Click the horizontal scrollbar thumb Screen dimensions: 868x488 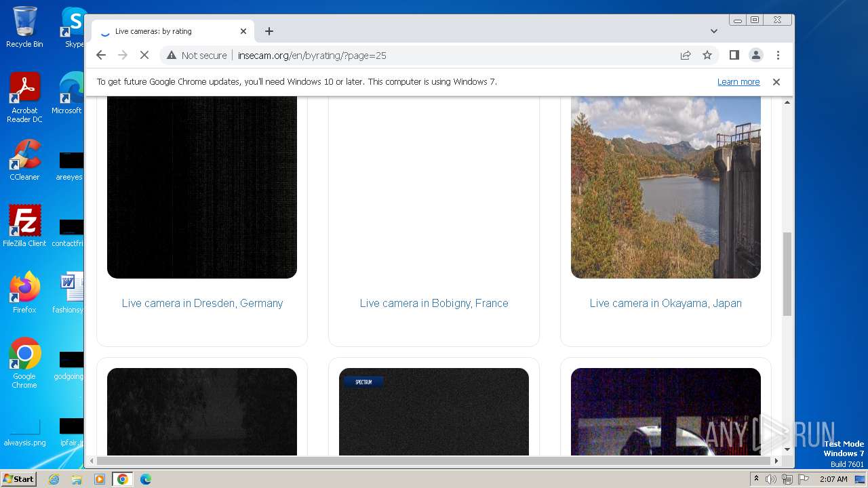pos(433,461)
